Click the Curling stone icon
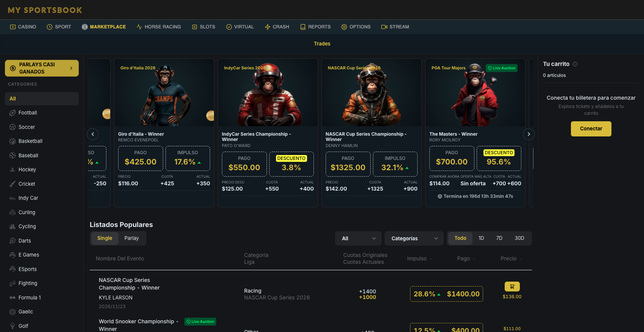The height and width of the screenshot is (332, 644). (12, 212)
